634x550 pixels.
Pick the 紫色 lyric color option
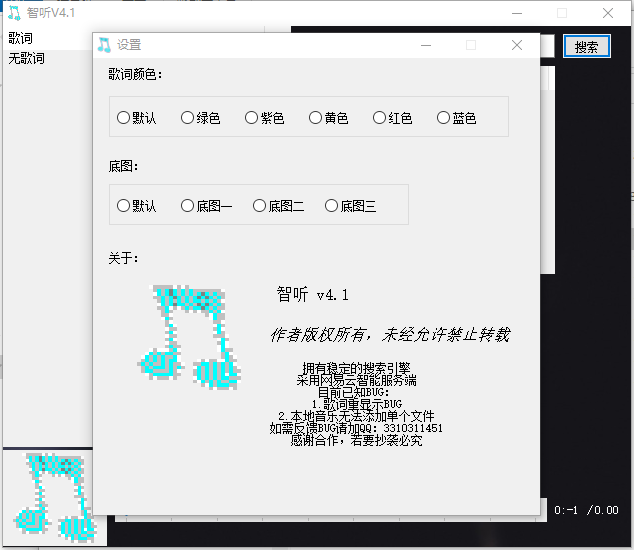coord(252,118)
